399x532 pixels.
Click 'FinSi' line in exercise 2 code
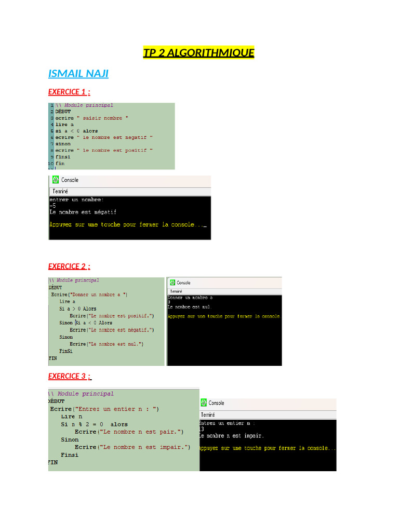66,351
